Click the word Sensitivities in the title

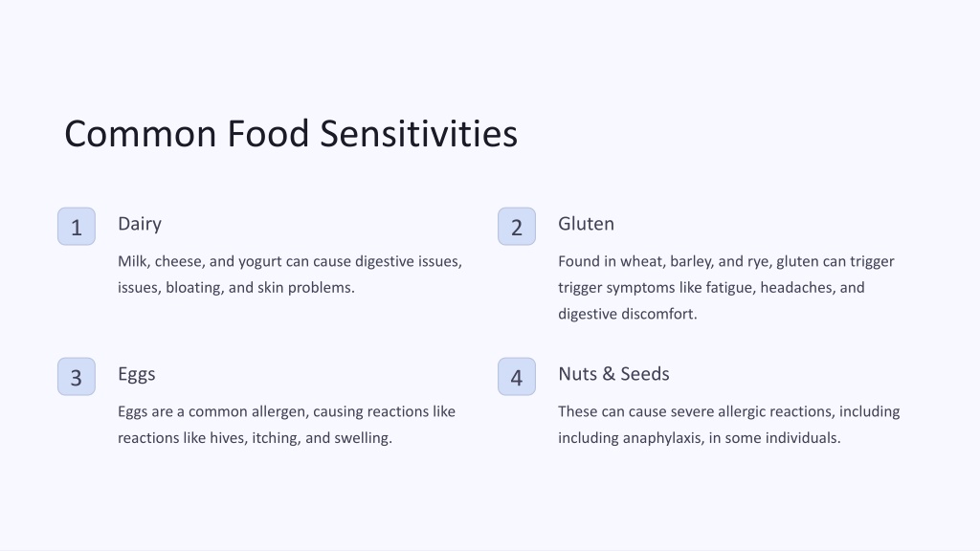(419, 134)
